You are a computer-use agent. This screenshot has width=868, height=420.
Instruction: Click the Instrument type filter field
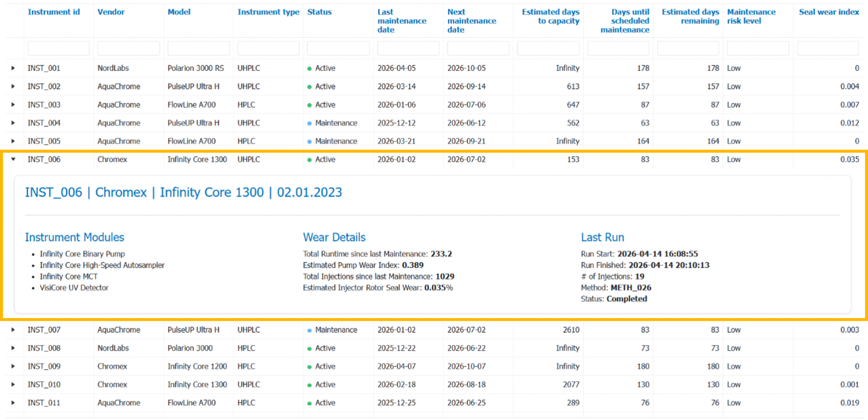(268, 48)
